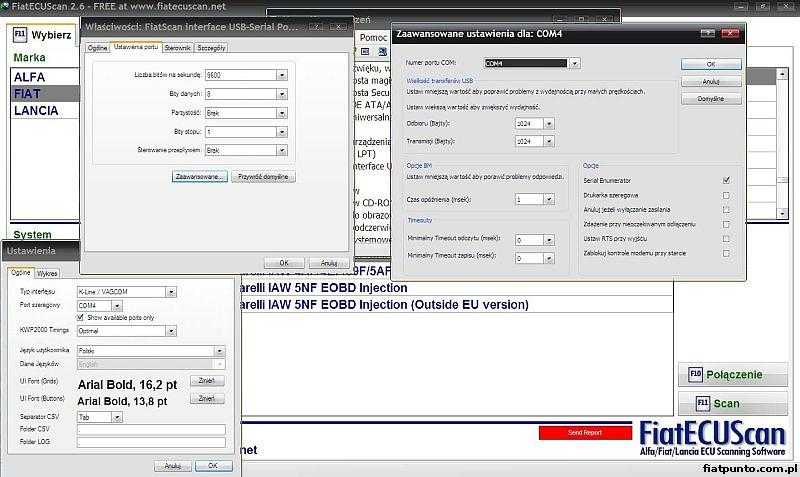Click OK in the Ustawienia window

tap(213, 466)
